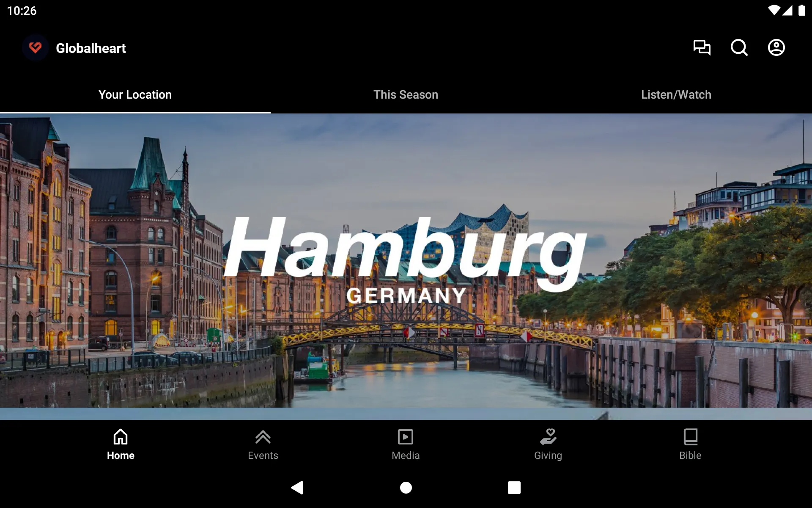The width and height of the screenshot is (812, 508).
Task: Navigate to the Bible section
Action: (690, 444)
